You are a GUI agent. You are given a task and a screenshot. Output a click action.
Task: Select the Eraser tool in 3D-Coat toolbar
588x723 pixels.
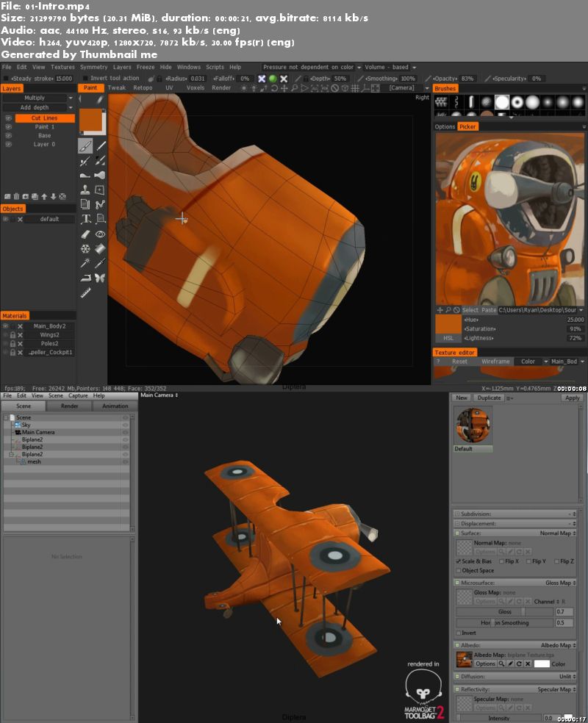85,234
